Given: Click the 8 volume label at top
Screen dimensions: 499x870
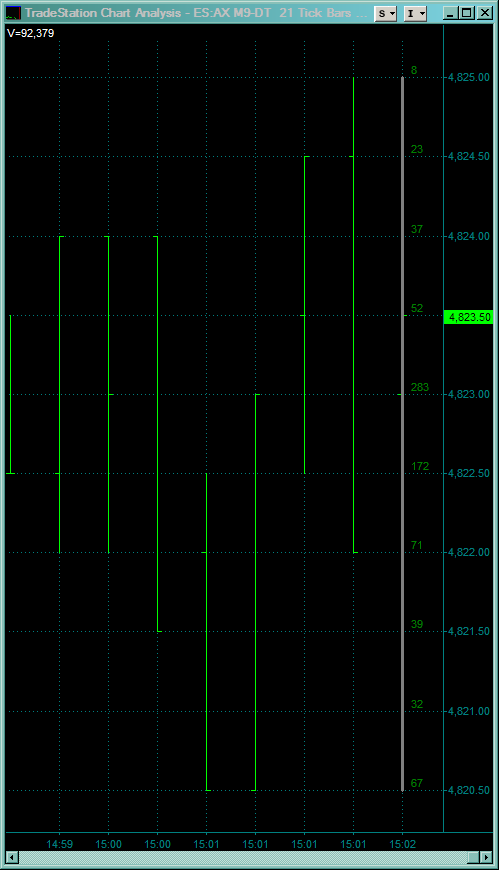Looking at the screenshot, I should tap(414, 70).
